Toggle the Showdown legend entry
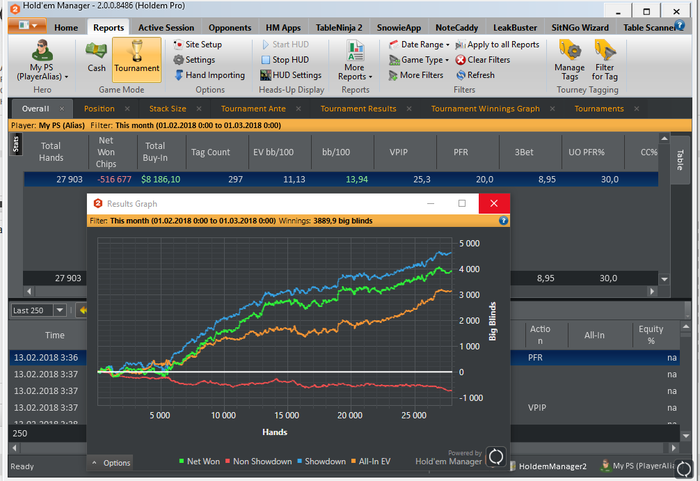This screenshot has width=700, height=481. tap(321, 461)
